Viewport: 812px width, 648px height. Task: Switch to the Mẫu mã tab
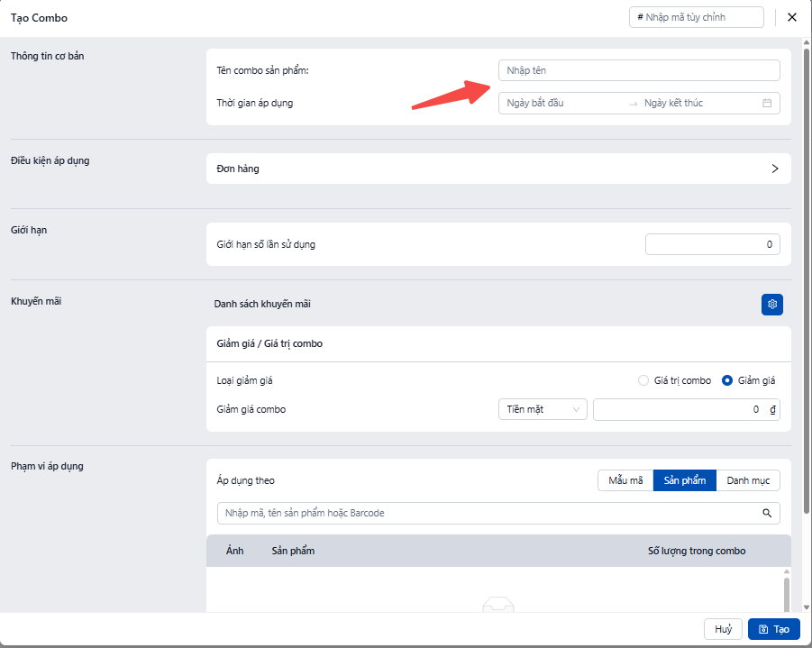[x=625, y=480]
